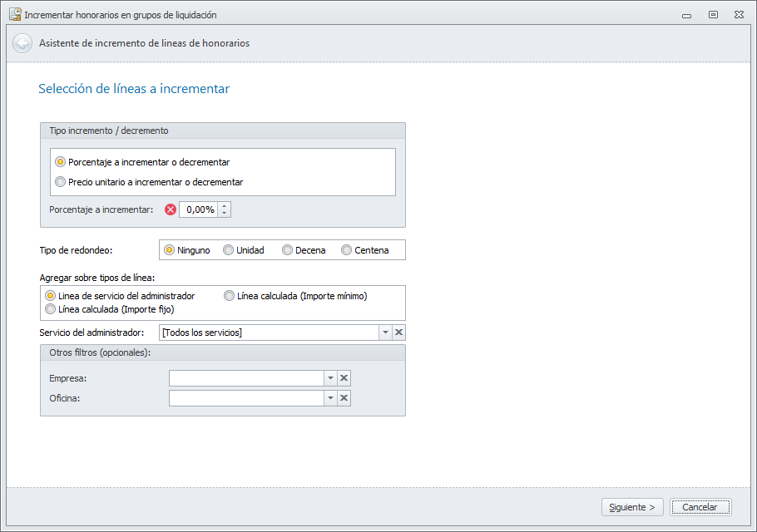Decrease percentage with spinner down arrow
Image resolution: width=757 pixels, height=532 pixels.
tap(225, 214)
